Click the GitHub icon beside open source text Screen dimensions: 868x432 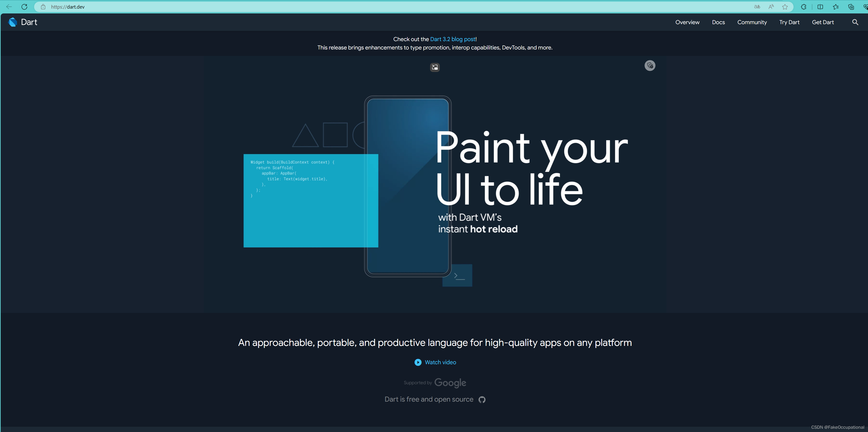tap(482, 400)
